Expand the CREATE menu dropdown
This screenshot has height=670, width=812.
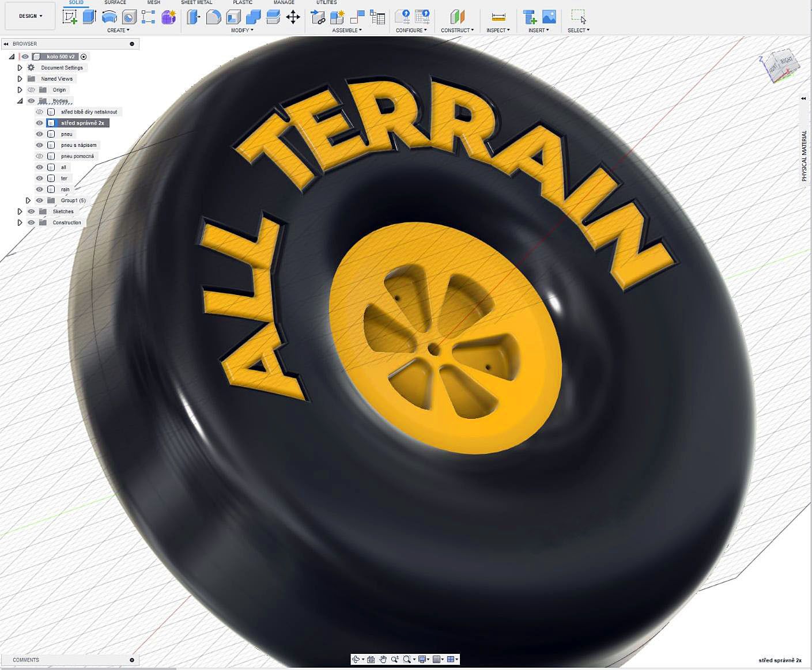[x=118, y=30]
